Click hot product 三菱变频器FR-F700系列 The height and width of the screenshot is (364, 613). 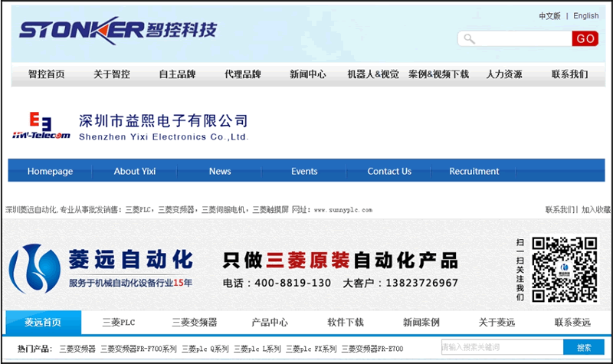tap(139, 349)
